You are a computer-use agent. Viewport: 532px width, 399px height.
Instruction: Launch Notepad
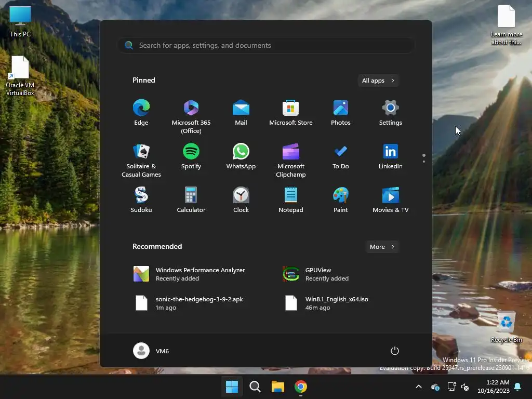pos(291,200)
